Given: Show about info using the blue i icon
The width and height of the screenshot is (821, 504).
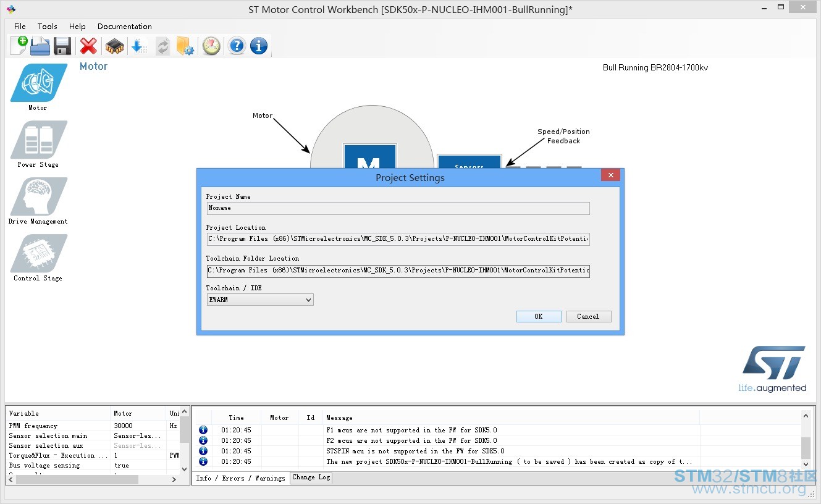Looking at the screenshot, I should [x=259, y=46].
